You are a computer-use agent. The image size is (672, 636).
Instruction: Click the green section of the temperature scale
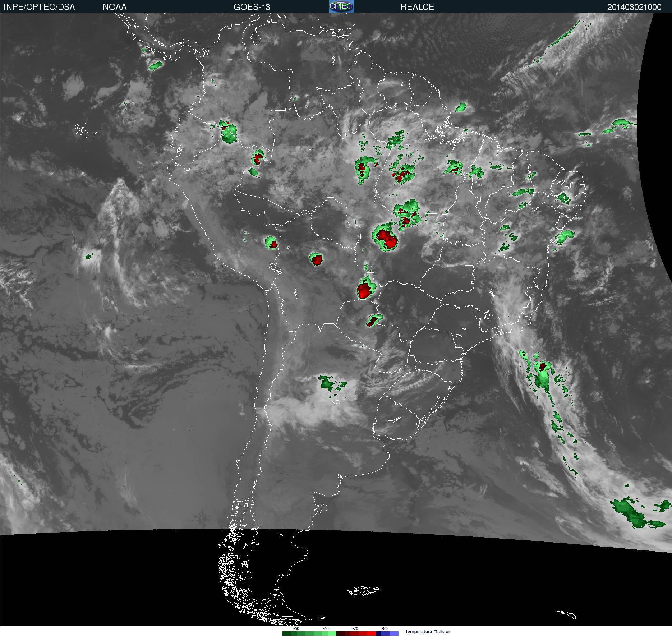coord(309,633)
